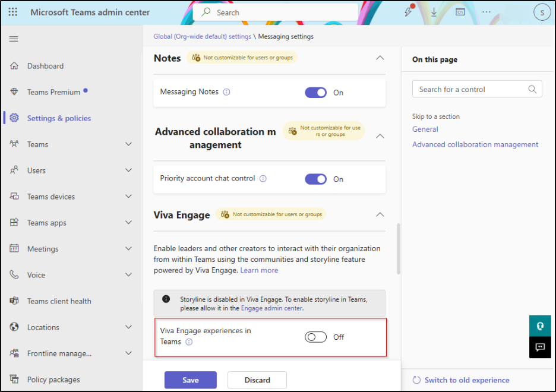This screenshot has width=556, height=392.
Task: Turn off the Messaging Notes toggle
Action: point(315,93)
